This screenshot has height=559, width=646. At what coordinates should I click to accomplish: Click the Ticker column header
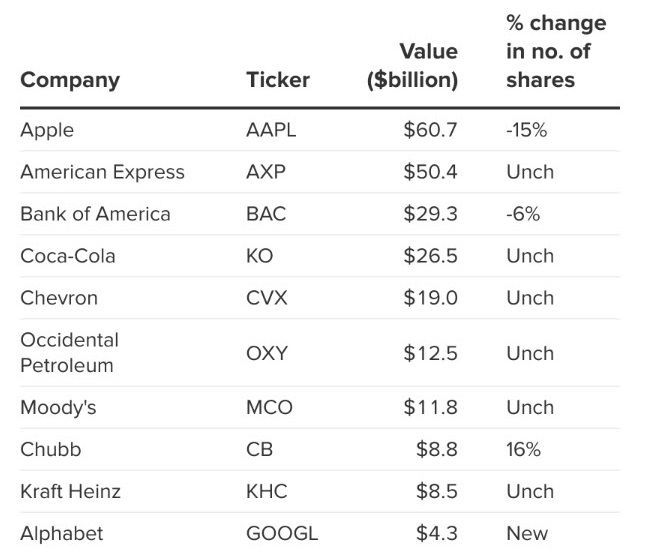point(278,80)
